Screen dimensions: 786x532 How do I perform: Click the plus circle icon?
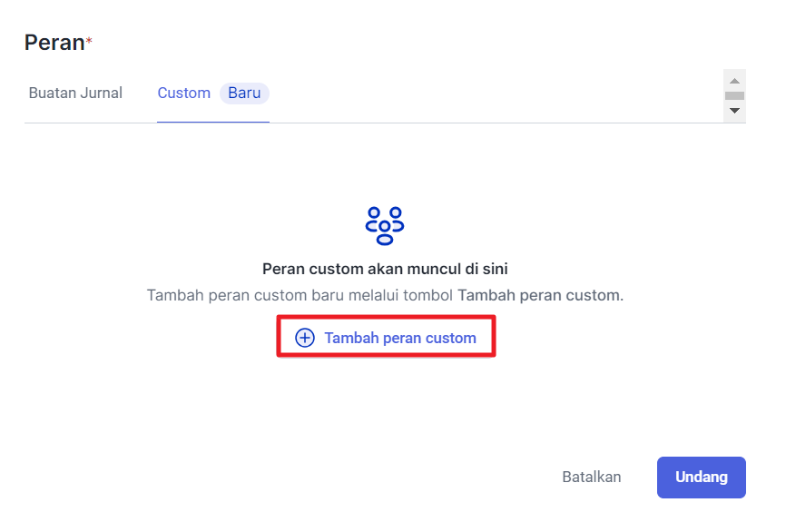point(305,338)
